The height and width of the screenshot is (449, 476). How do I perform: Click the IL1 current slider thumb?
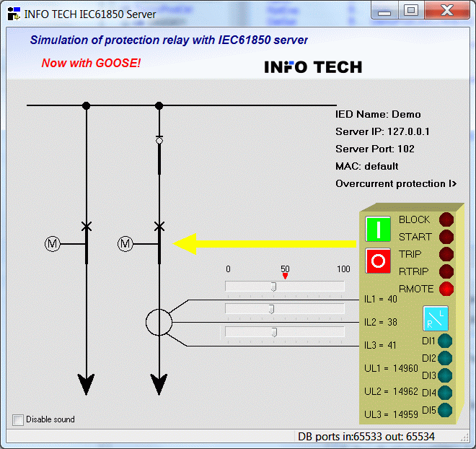273,287
